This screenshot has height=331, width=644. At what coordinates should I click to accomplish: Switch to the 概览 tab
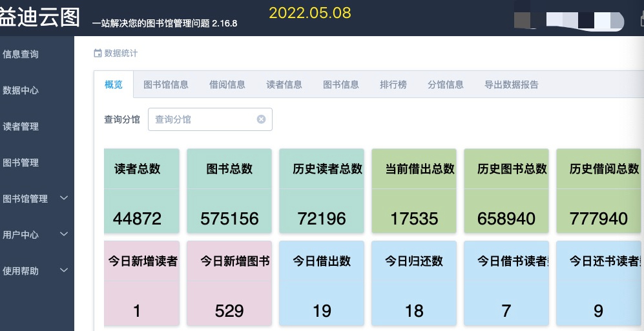coord(114,85)
